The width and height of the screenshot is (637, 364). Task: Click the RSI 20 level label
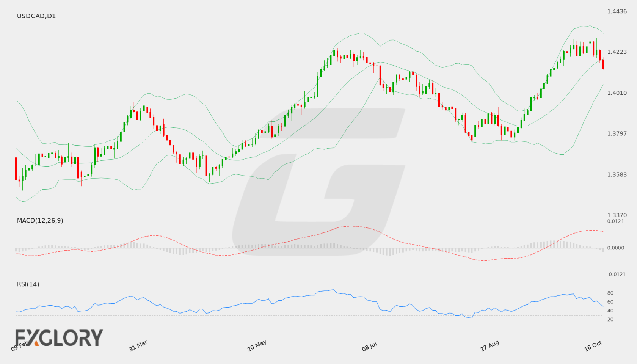(x=610, y=319)
